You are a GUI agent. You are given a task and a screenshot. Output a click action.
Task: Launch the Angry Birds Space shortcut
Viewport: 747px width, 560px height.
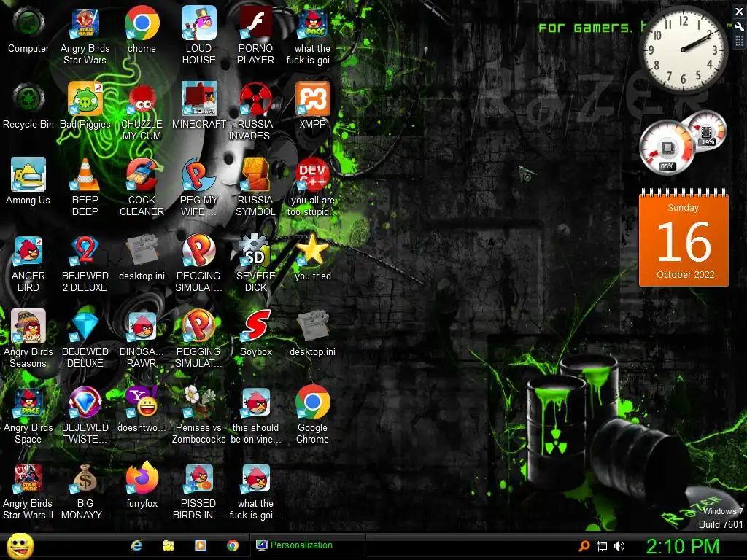point(28,415)
